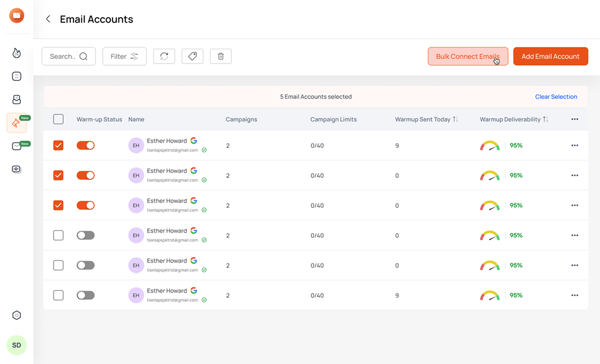The height and width of the screenshot is (364, 600).
Task: Disable the warm-up toggle on the first row
Action: pos(86,145)
